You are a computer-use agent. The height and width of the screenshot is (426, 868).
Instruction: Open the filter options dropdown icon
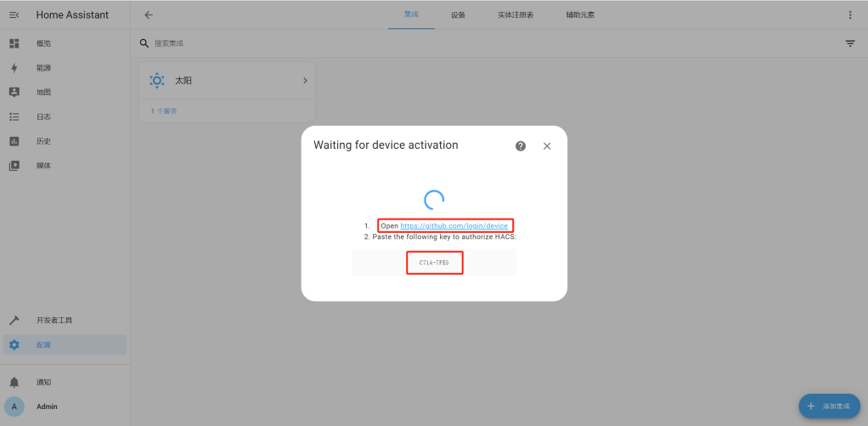click(x=850, y=43)
